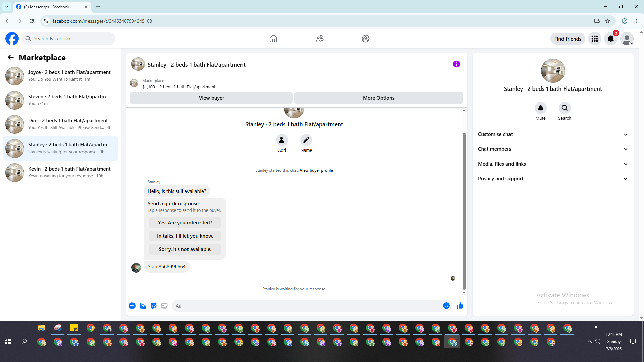Mute the Stanley conversation
Image resolution: width=644 pixels, height=362 pixels.
(540, 108)
